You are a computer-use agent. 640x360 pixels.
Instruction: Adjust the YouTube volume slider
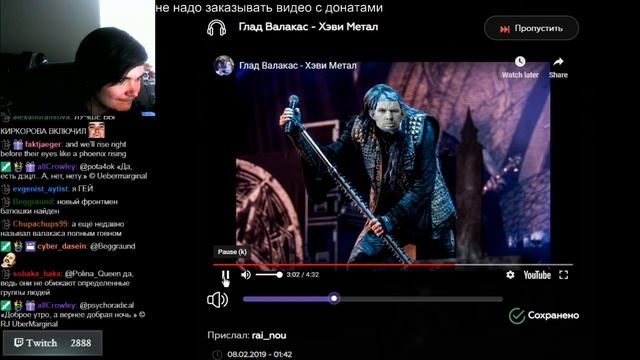pyautogui.click(x=269, y=275)
